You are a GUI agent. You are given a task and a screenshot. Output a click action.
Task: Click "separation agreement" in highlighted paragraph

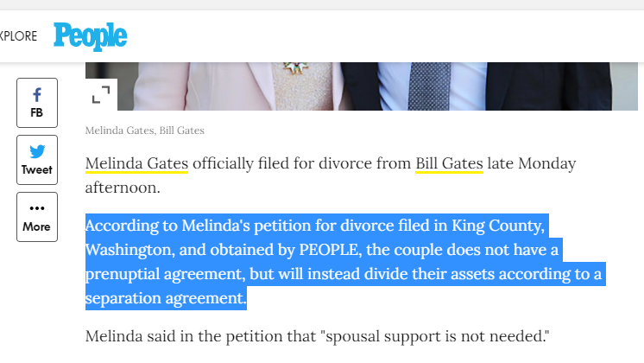pyautogui.click(x=165, y=299)
